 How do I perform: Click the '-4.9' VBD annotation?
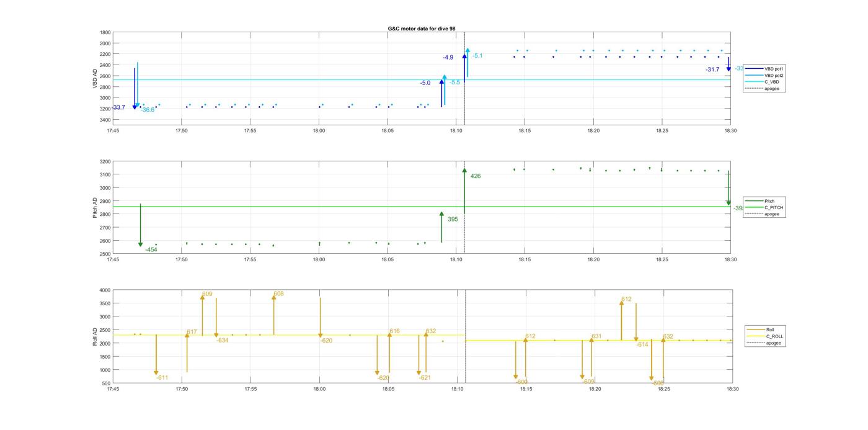448,58
